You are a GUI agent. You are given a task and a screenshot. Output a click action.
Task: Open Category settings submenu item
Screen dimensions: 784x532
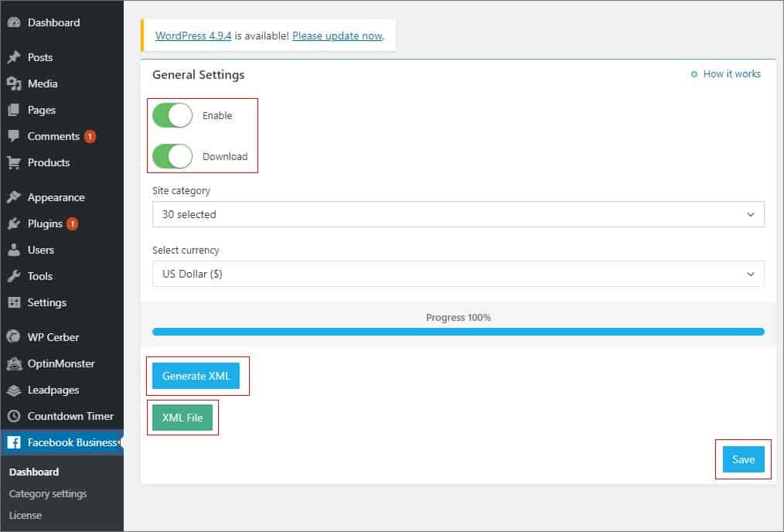(48, 493)
